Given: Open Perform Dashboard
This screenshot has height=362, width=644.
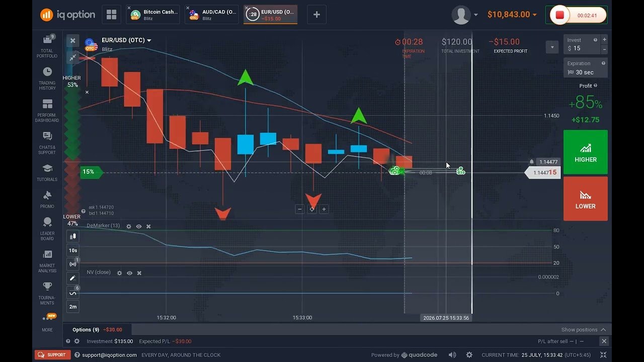Looking at the screenshot, I should coord(47,111).
